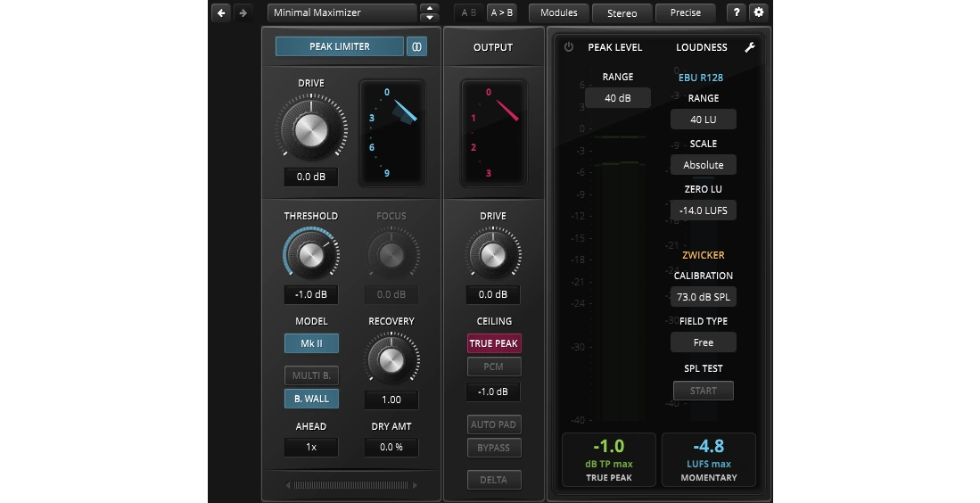Select the Stereo channel mode

tap(622, 13)
